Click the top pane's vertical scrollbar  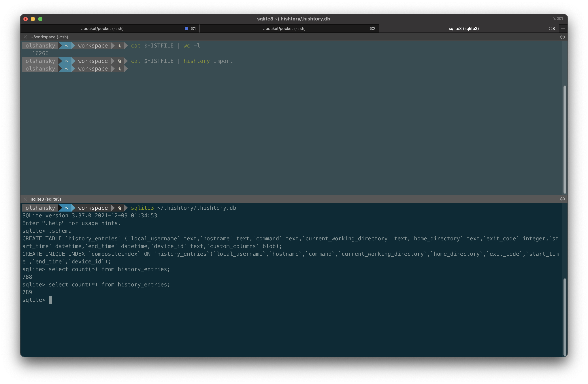[x=565, y=139]
